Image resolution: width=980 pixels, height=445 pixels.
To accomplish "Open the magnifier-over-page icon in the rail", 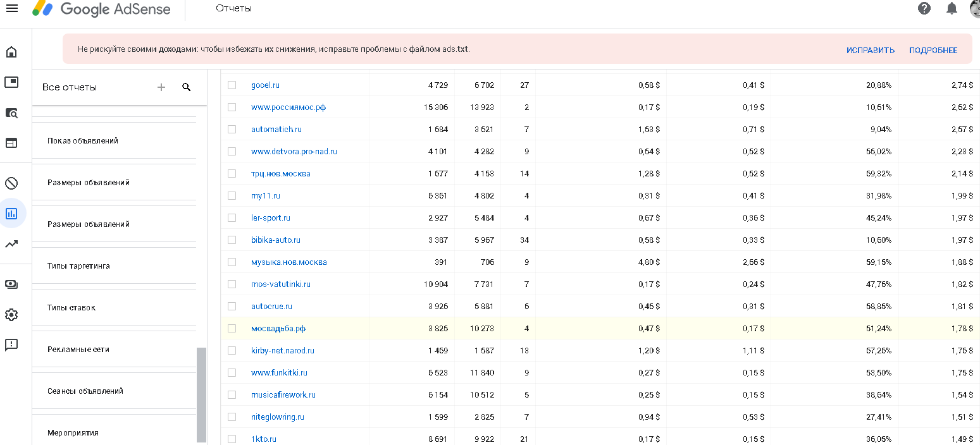I will point(11,113).
